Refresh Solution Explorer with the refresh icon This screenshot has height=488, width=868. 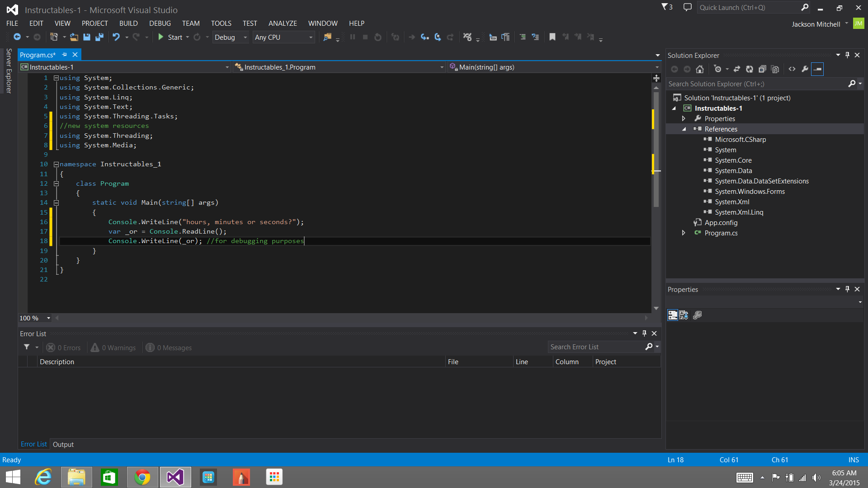click(750, 69)
